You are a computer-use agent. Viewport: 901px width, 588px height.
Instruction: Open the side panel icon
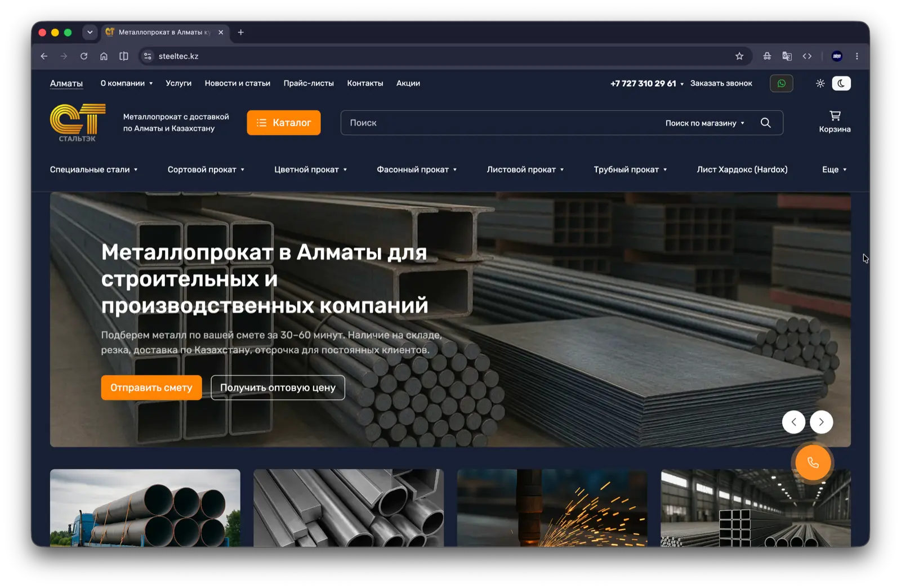[124, 56]
